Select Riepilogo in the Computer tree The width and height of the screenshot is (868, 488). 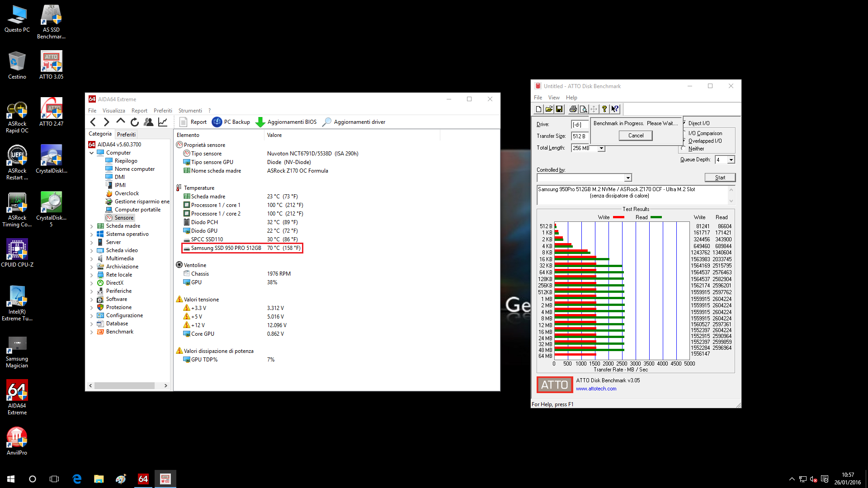[126, 161]
